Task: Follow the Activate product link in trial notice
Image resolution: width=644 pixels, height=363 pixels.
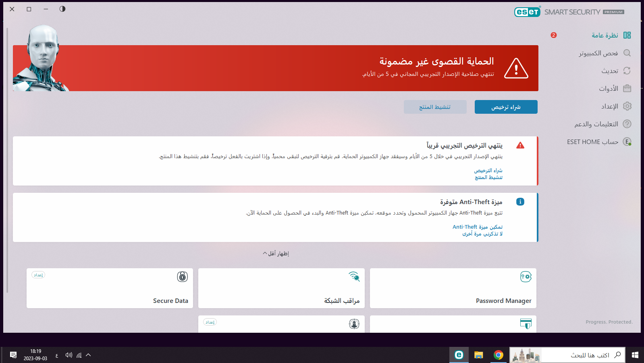Action: [489, 177]
